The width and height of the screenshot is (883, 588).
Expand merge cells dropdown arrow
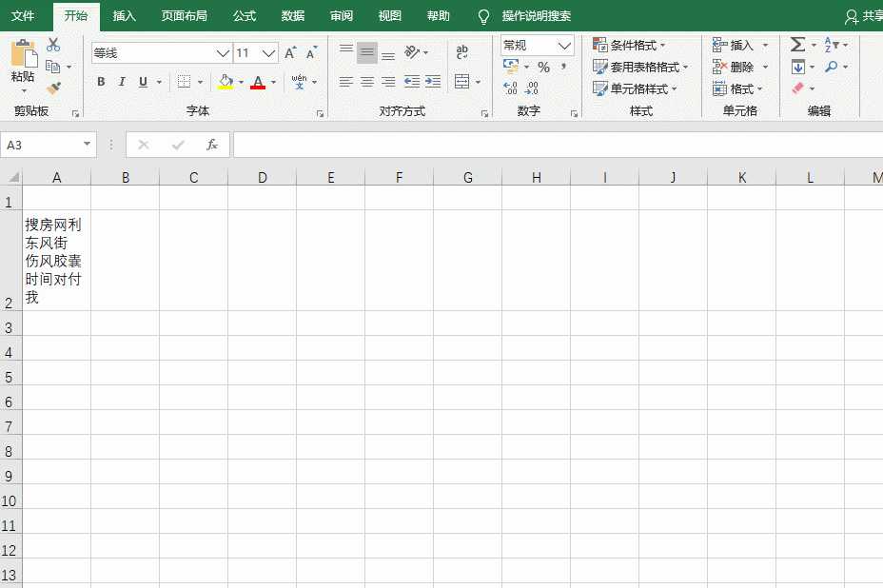tap(478, 82)
